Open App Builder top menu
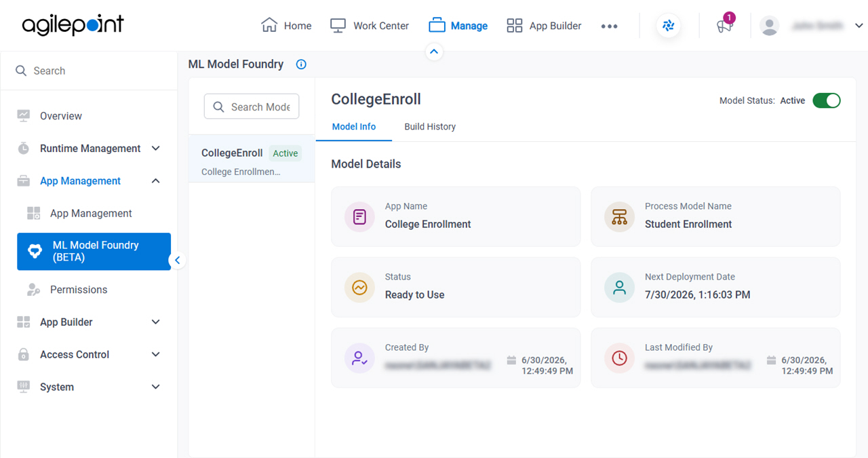868x458 pixels. point(545,26)
